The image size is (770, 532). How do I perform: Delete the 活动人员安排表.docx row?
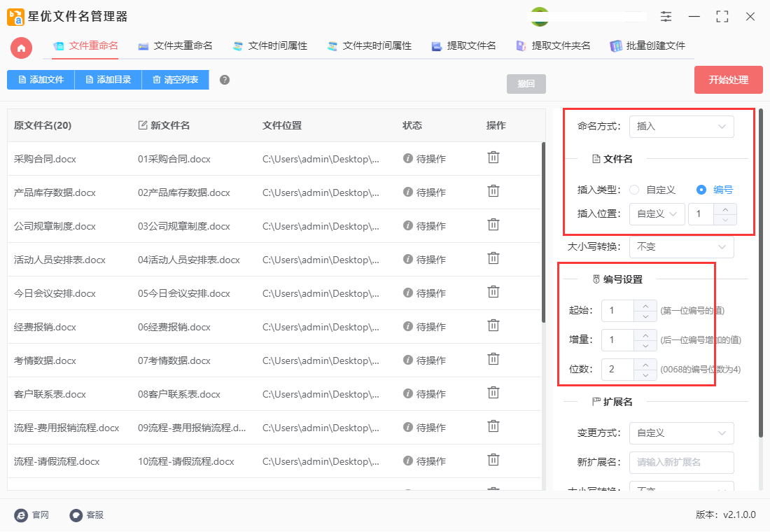(493, 258)
